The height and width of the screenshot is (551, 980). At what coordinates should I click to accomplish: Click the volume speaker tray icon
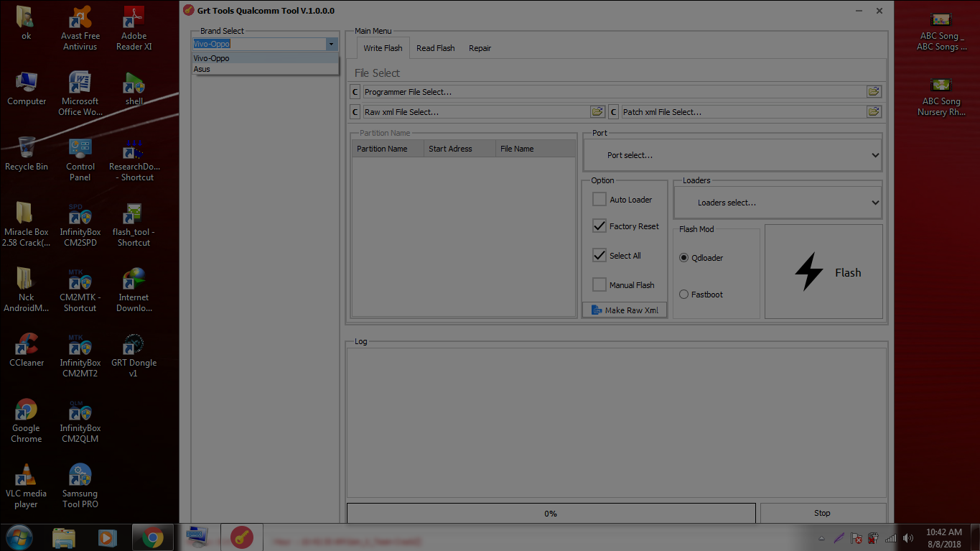click(908, 538)
